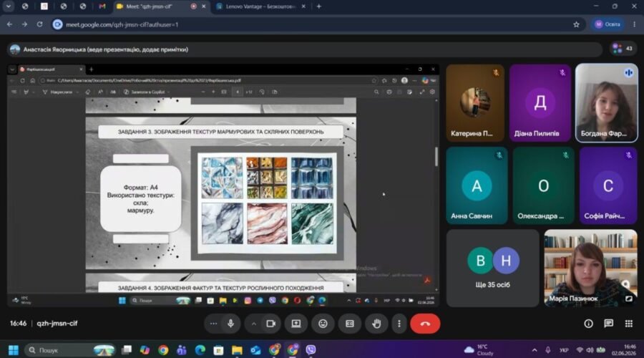The height and width of the screenshot is (358, 644).
Task: Start presenting your screen
Action: click(x=296, y=324)
